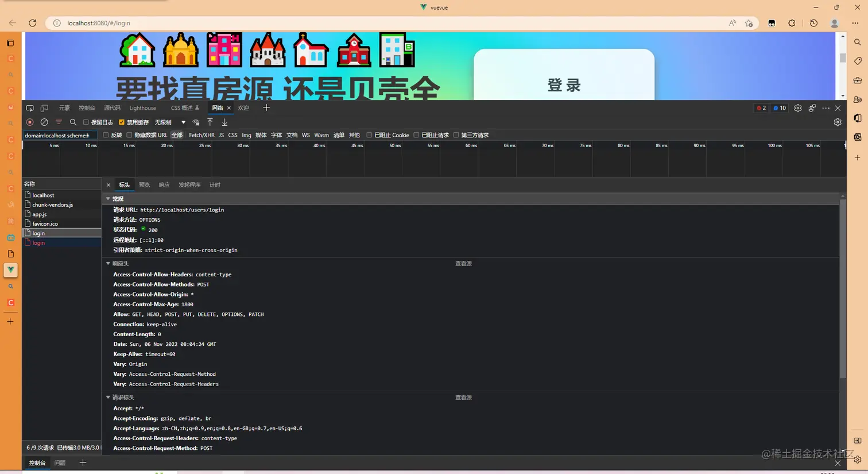Open the Lighthouse tab

[142, 108]
